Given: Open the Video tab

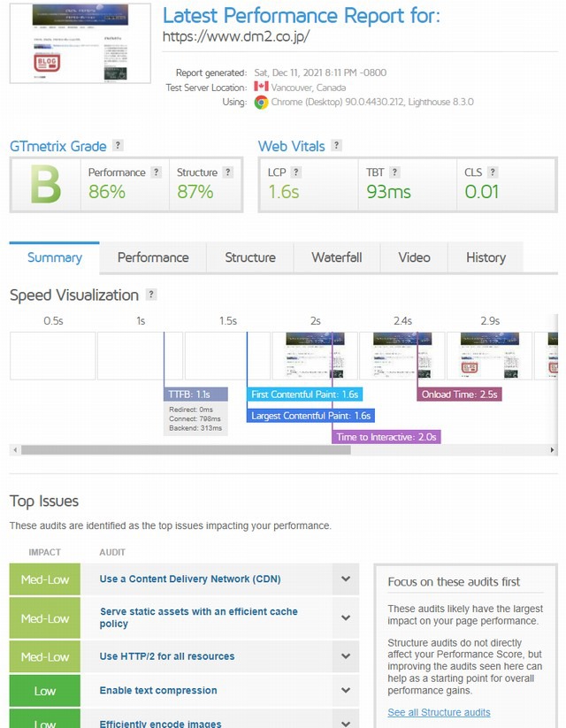Looking at the screenshot, I should tap(414, 257).
